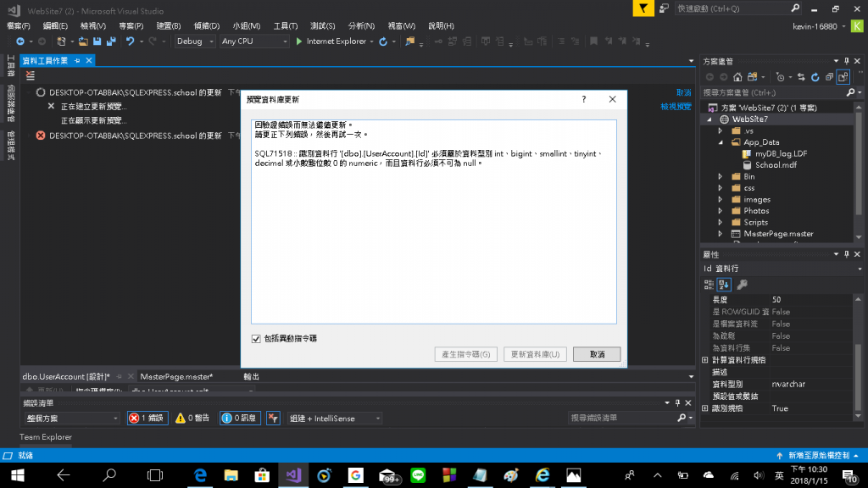This screenshot has height=488, width=868.
Task: Select School.mdf in Solution Explorer
Action: (776, 165)
